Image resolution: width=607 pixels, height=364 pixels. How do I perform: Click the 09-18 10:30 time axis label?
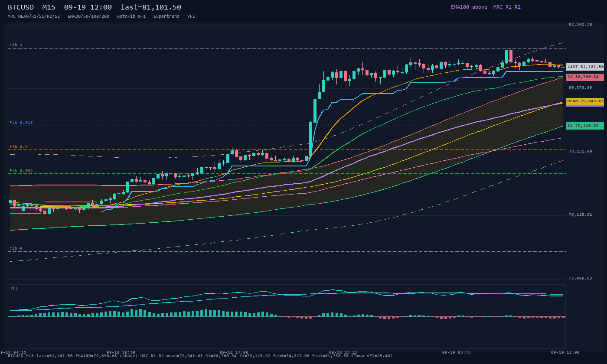[x=121, y=352]
